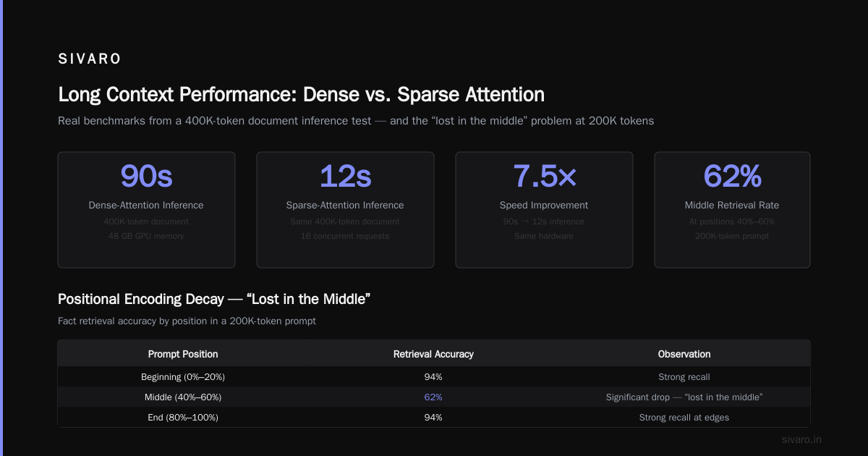Screen dimensions: 868x456
Task: Select the End (80%–100%) table row
Action: (434, 418)
